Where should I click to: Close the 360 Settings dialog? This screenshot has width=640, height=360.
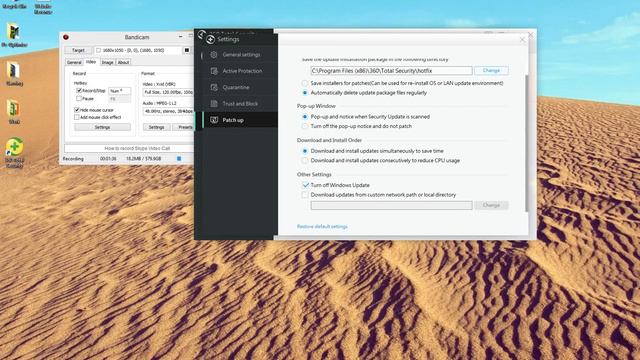tap(522, 40)
